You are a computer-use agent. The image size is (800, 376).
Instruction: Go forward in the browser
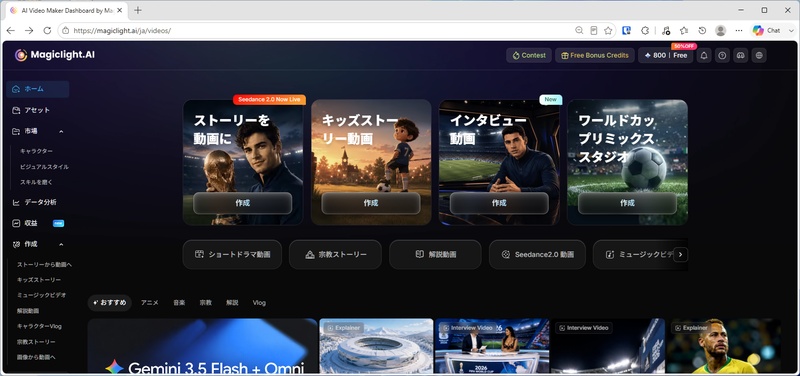pyautogui.click(x=29, y=31)
